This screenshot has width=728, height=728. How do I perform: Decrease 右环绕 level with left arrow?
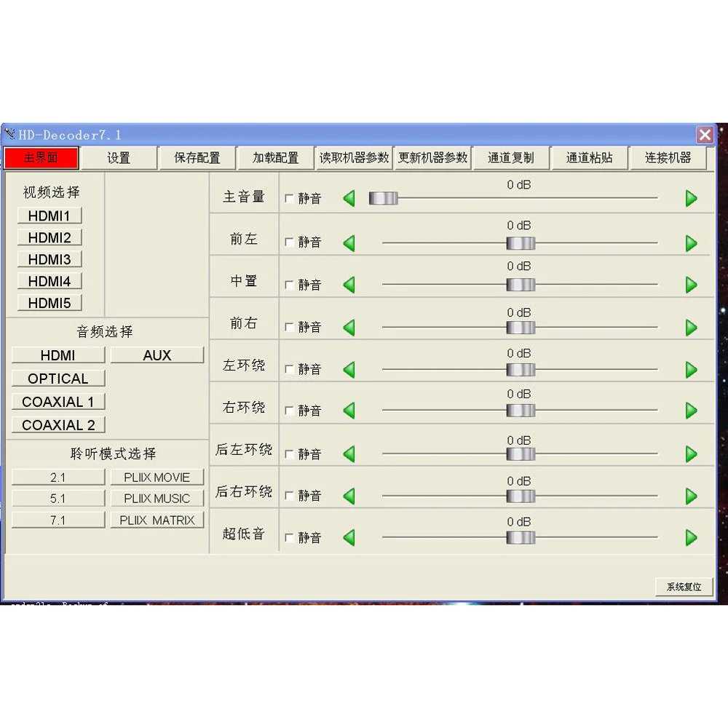(349, 411)
